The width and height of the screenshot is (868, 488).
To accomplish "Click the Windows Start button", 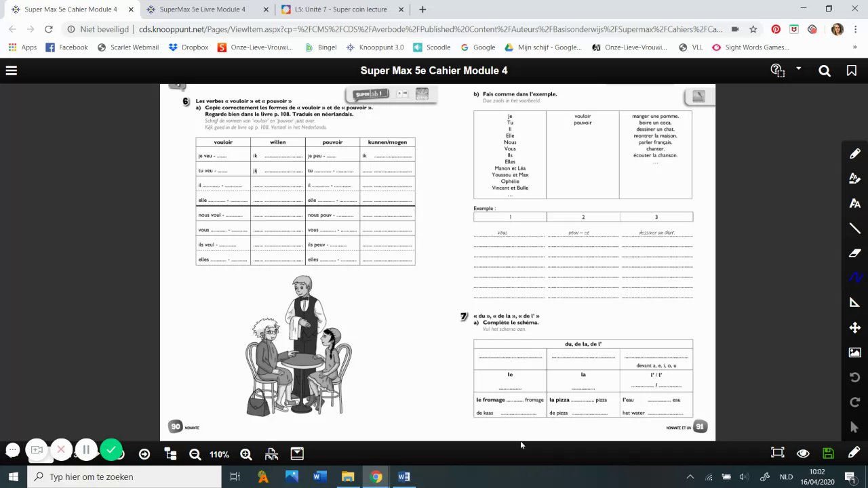I will click(14, 476).
